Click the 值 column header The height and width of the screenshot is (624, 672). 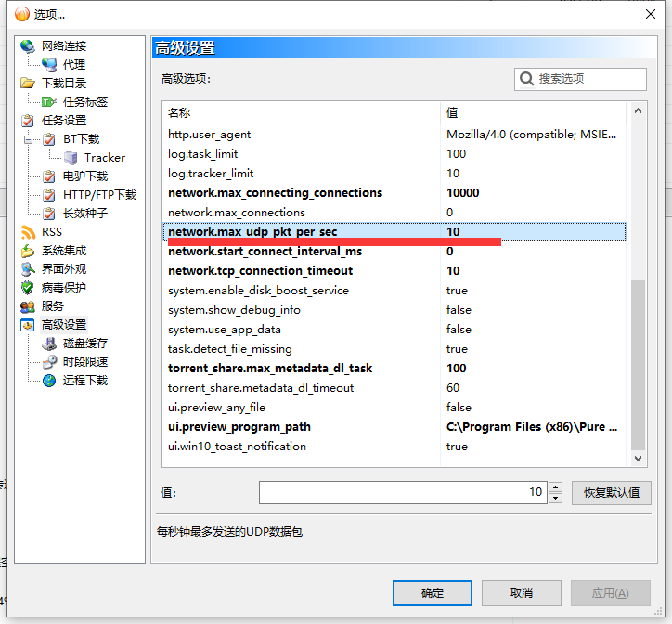click(533, 112)
